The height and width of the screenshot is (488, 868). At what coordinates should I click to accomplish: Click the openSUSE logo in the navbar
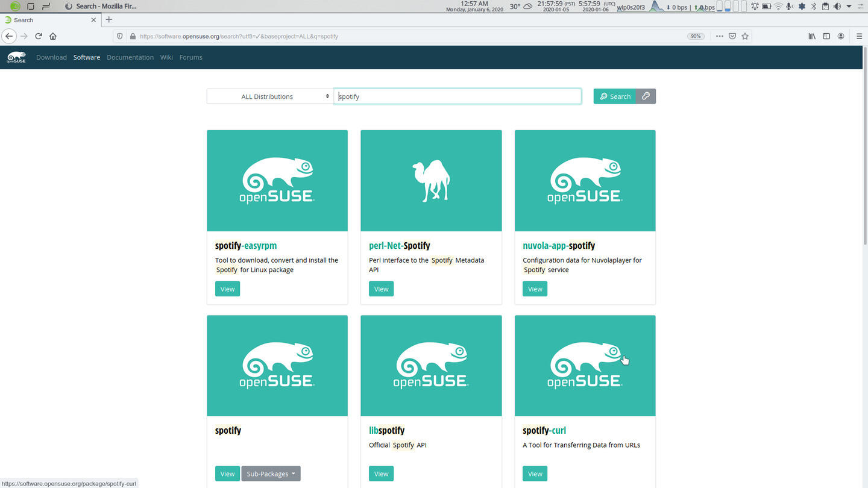[x=16, y=57]
